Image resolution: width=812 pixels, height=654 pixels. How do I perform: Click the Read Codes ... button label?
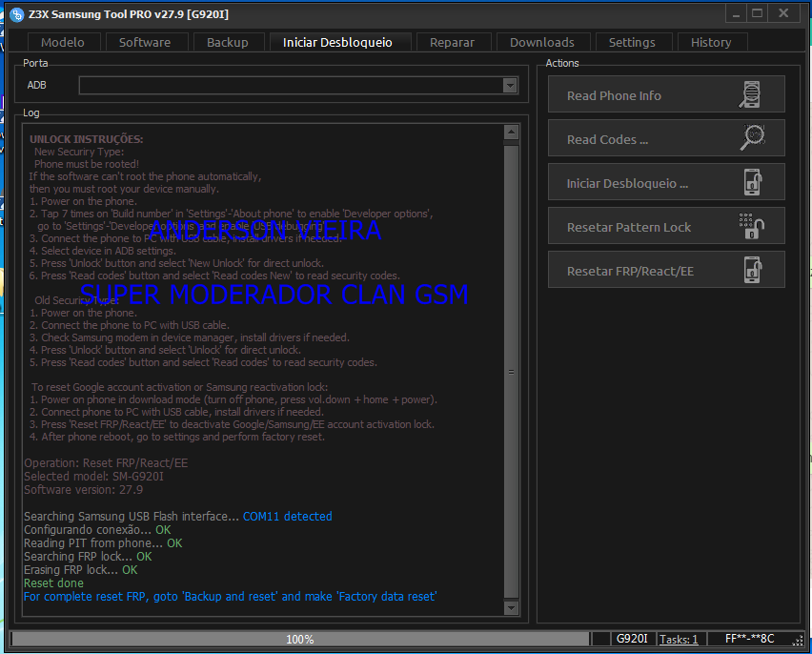607,140
